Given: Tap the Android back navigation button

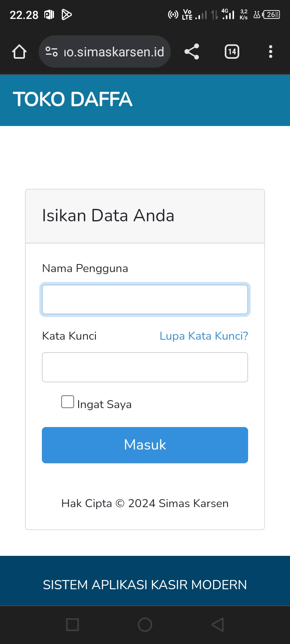Looking at the screenshot, I should (x=217, y=625).
